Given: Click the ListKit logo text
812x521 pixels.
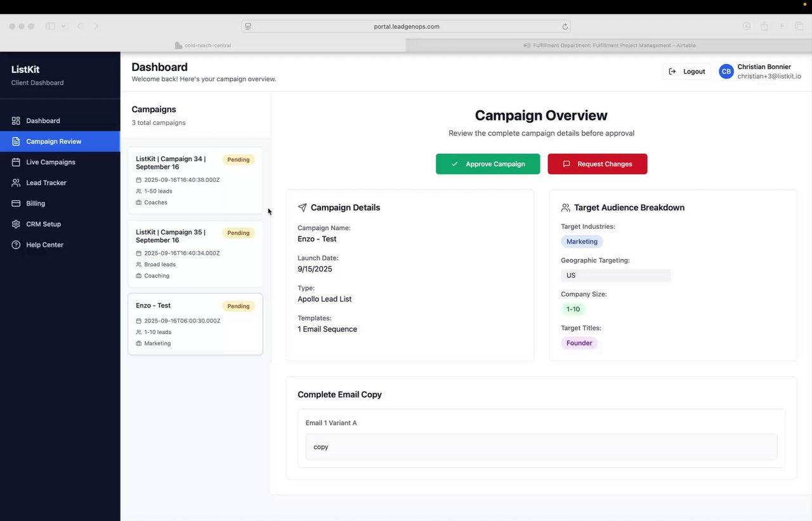Looking at the screenshot, I should point(25,70).
